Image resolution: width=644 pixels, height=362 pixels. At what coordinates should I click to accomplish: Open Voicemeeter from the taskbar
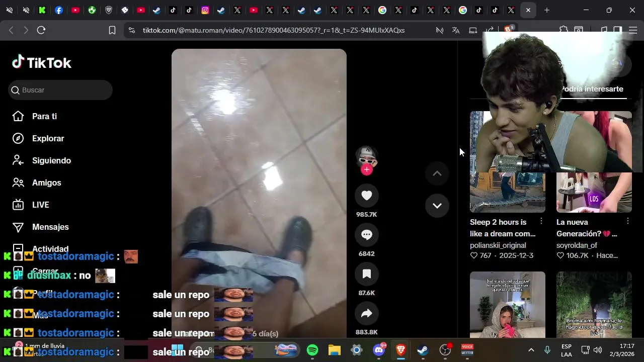(x=467, y=350)
